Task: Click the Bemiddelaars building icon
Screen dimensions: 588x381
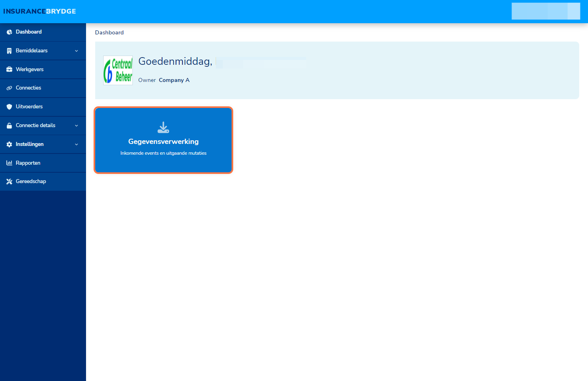Action: (9, 51)
